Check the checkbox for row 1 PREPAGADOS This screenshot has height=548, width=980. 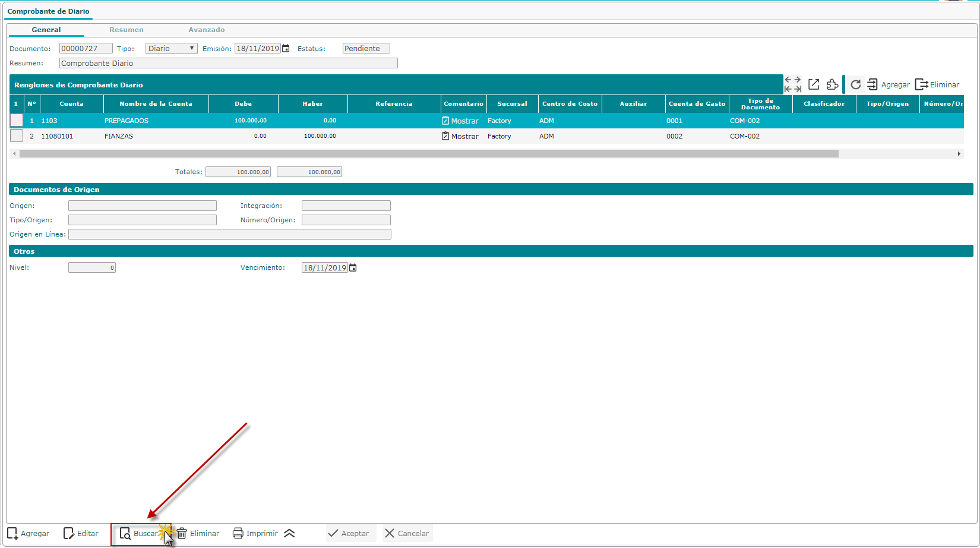pos(17,121)
